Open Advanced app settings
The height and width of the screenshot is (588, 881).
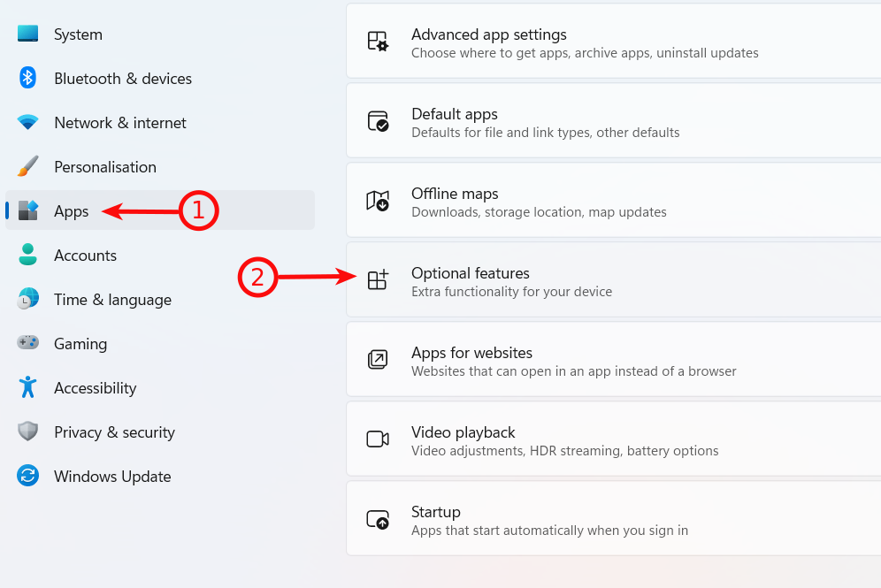[x=614, y=41]
